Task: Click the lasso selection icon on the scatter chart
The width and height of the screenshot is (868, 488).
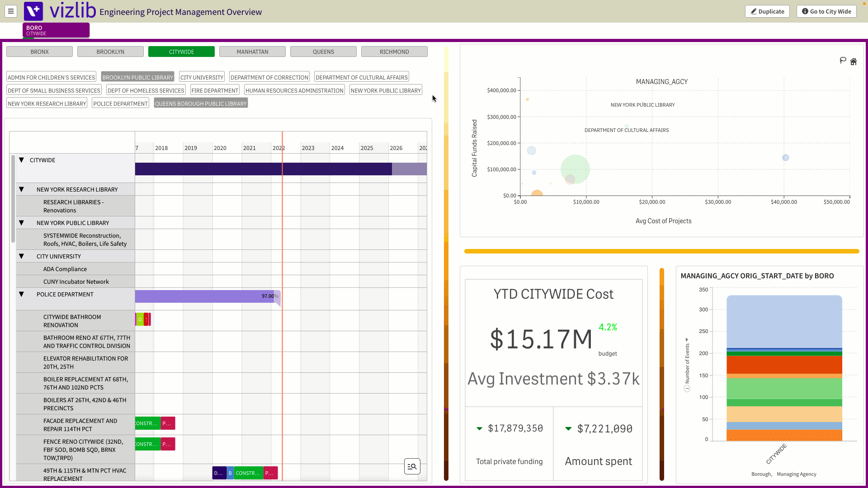Action: (843, 60)
